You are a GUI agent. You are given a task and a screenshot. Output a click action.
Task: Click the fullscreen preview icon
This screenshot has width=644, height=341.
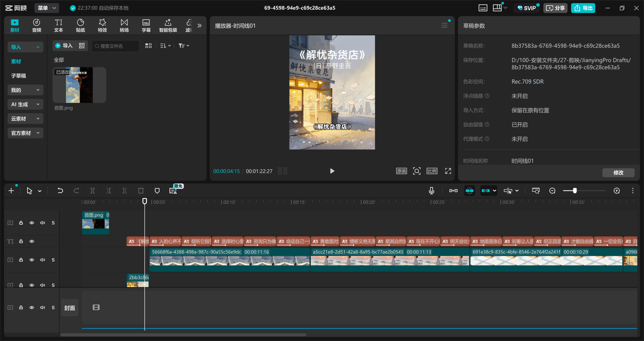point(448,171)
